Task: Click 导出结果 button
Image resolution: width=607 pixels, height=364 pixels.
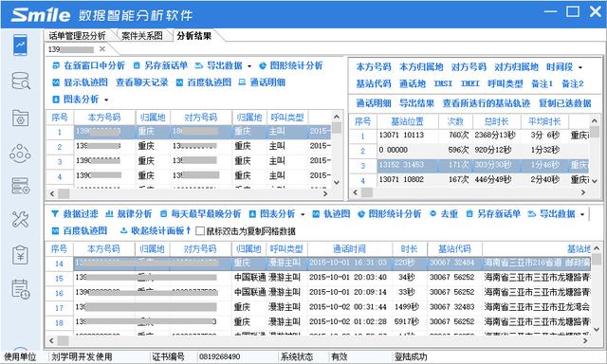Action: [x=416, y=103]
